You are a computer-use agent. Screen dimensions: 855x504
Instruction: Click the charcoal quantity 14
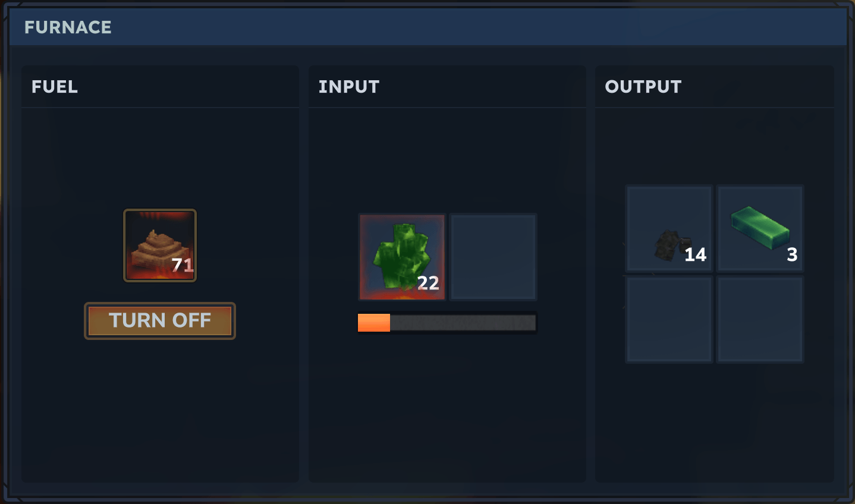(x=696, y=255)
